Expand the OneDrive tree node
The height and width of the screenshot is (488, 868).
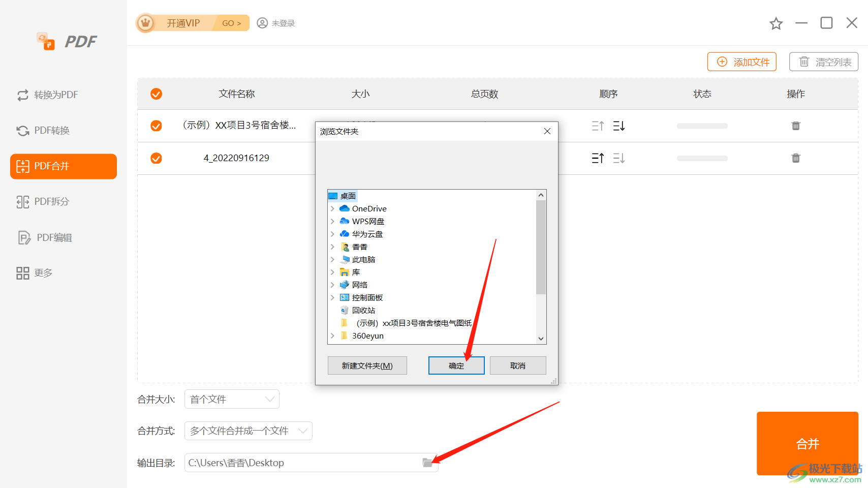332,208
